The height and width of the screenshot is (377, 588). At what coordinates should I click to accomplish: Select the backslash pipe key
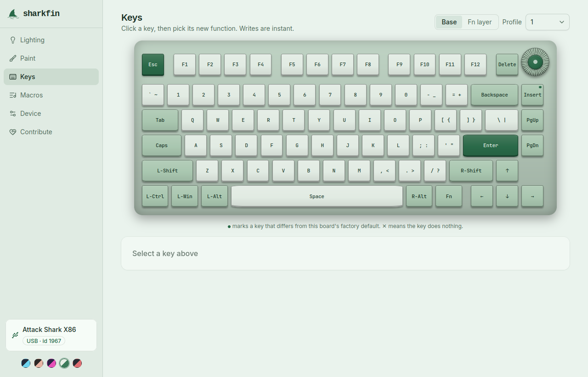(502, 120)
